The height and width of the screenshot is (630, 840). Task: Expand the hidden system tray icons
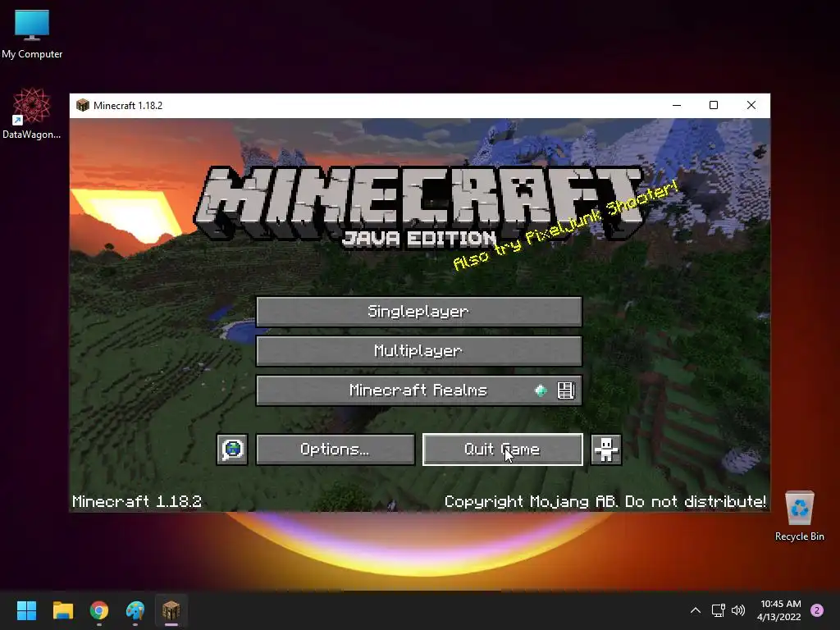click(x=696, y=610)
